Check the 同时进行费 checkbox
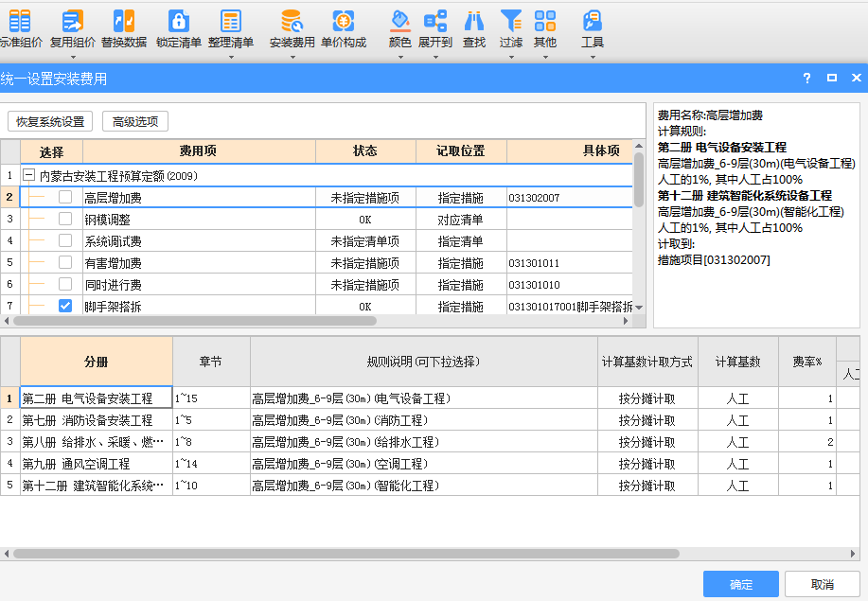The image size is (868, 601). pos(65,284)
